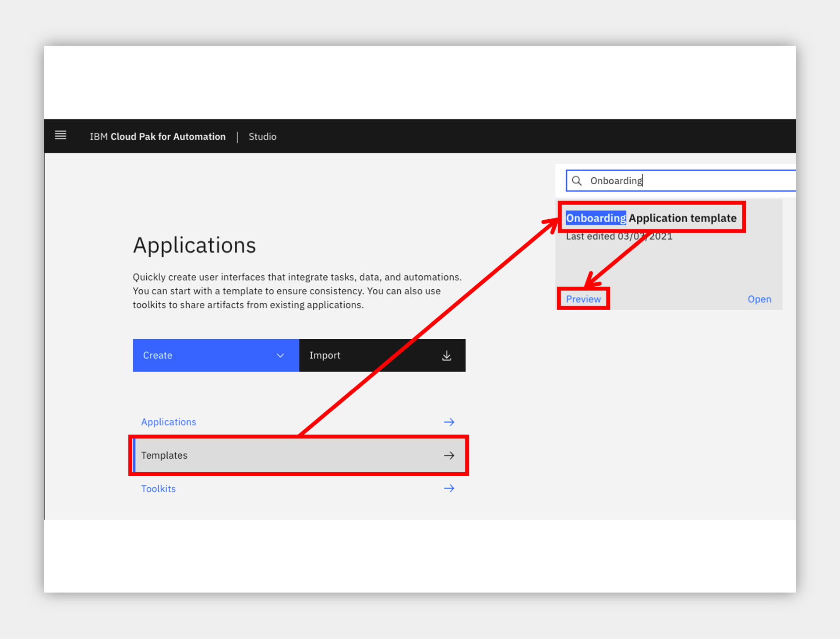
Task: Click the search magnifier icon
Action: coord(577,181)
